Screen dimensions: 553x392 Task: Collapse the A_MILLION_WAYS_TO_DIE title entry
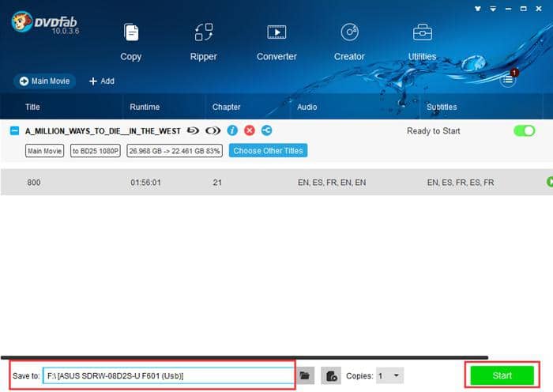14,131
